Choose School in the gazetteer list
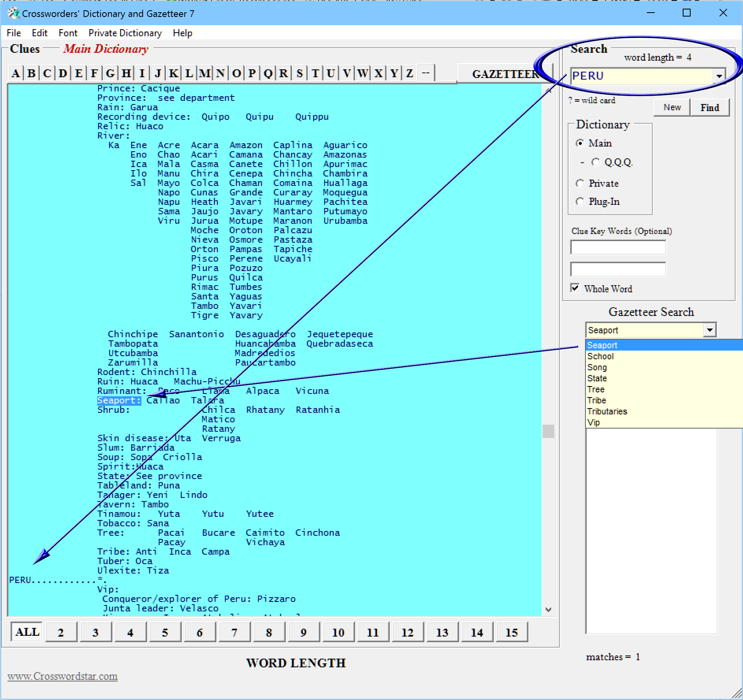The image size is (743, 700). click(x=664, y=356)
